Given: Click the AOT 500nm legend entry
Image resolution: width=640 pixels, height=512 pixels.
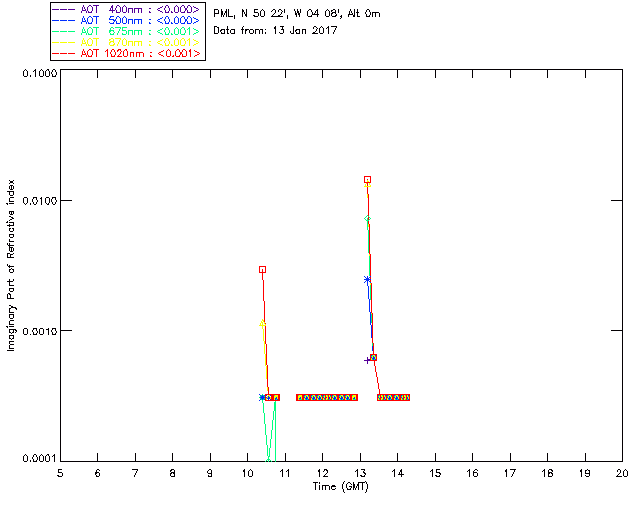Looking at the screenshot, I should 127,20.
